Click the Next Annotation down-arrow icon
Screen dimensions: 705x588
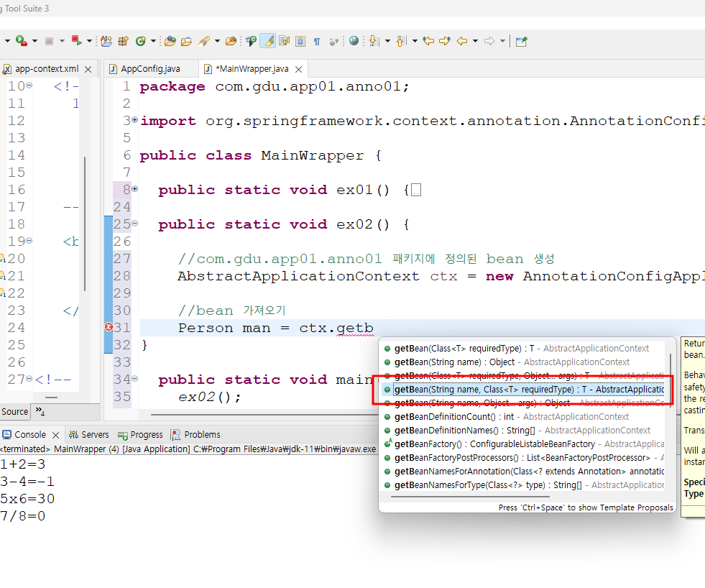(x=374, y=42)
